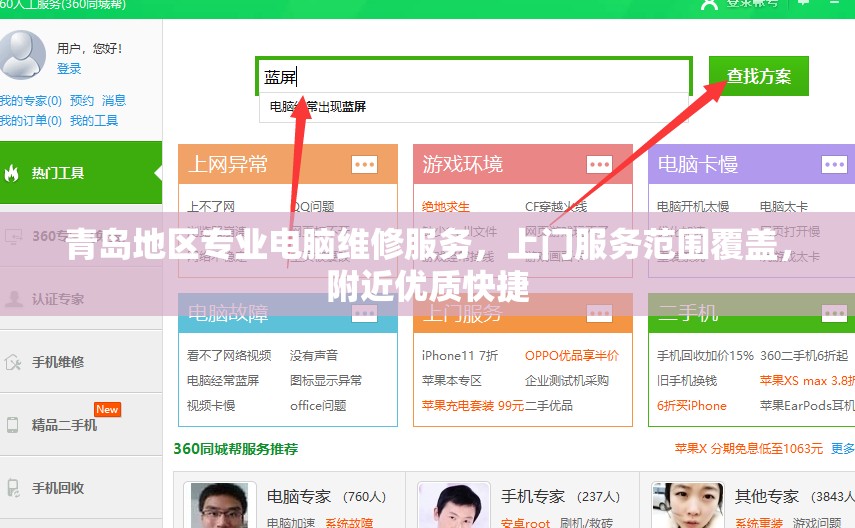
Task: Open 苹果EarPods耳机 item
Action: 807,406
